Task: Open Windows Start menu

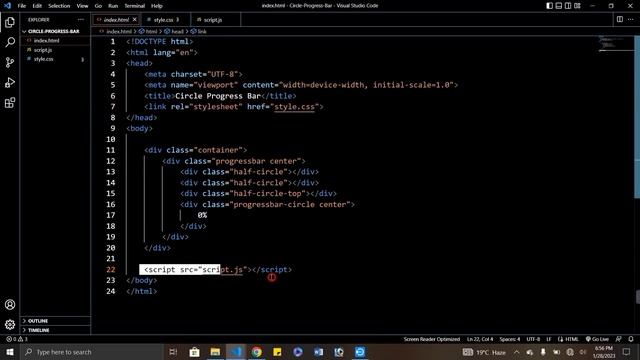Action: (10, 352)
